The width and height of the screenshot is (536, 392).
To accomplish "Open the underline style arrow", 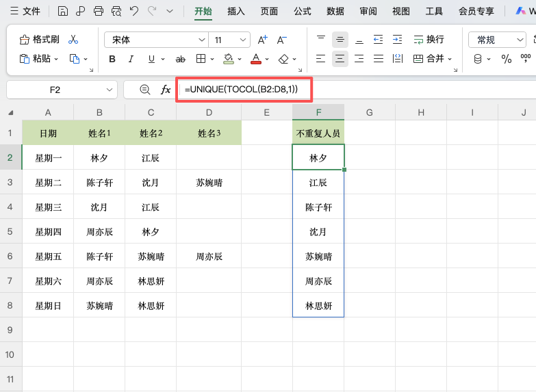I will [163, 59].
